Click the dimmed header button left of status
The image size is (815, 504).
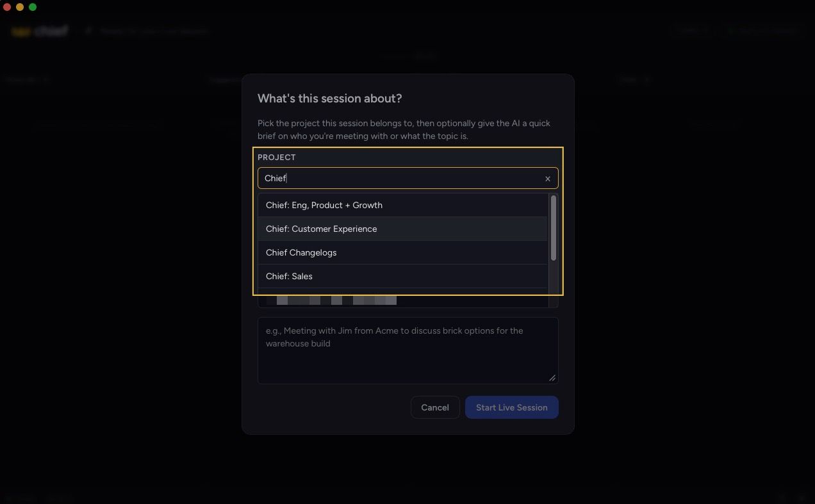[692, 30]
